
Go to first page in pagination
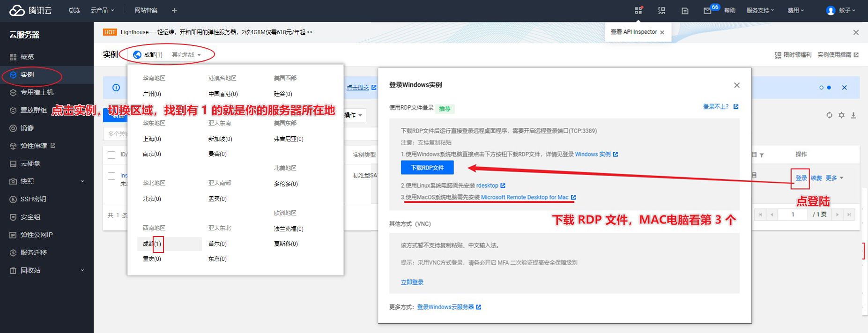760,215
